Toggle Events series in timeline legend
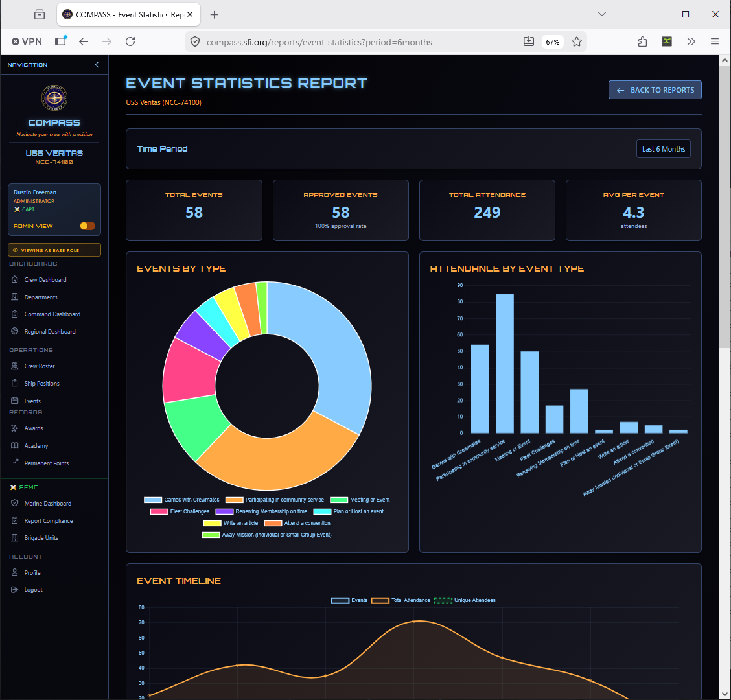Viewport: 731px width, 700px height. [349, 600]
